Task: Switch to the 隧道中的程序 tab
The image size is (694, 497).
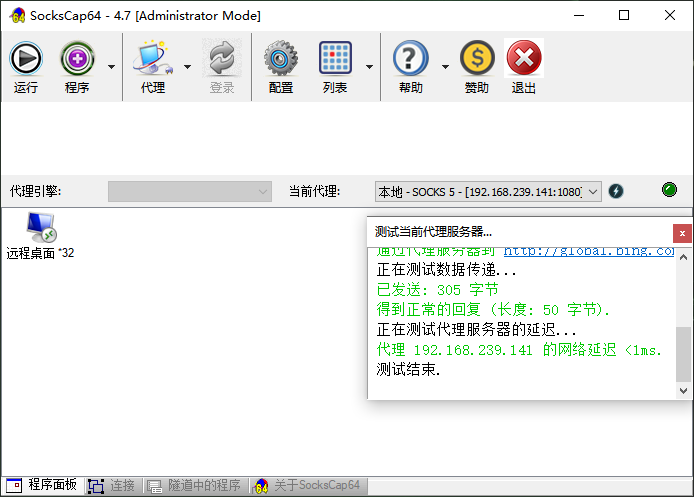Action: click(x=194, y=485)
